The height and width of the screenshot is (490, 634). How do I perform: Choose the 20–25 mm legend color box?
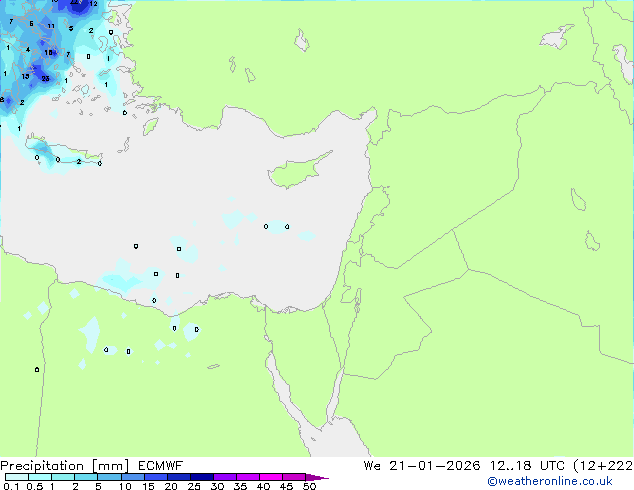tap(178, 477)
